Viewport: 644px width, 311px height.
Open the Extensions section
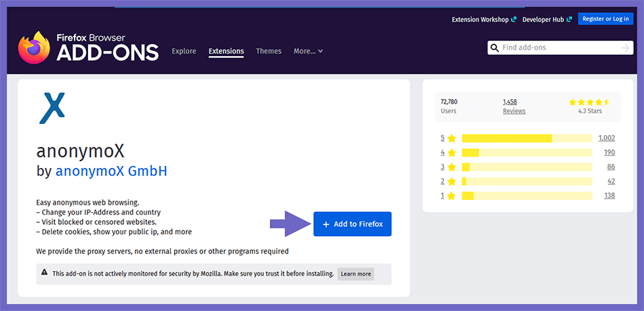pos(226,51)
